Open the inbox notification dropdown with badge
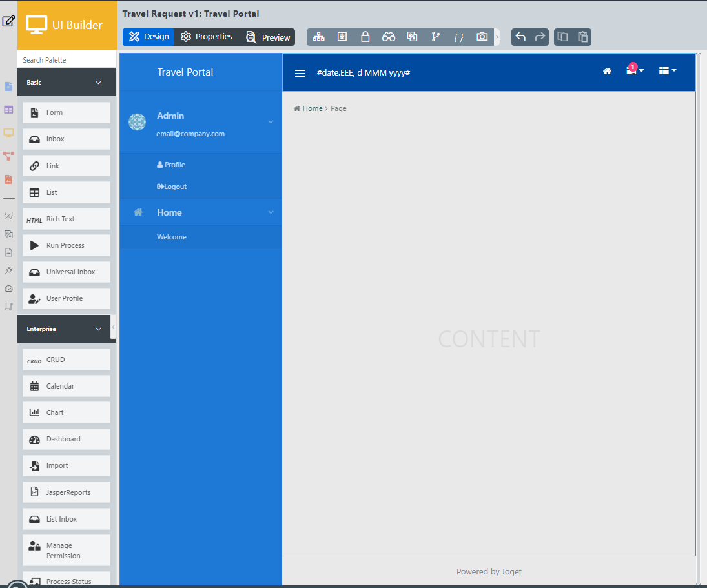Screen dimensions: 707x588 coord(635,70)
